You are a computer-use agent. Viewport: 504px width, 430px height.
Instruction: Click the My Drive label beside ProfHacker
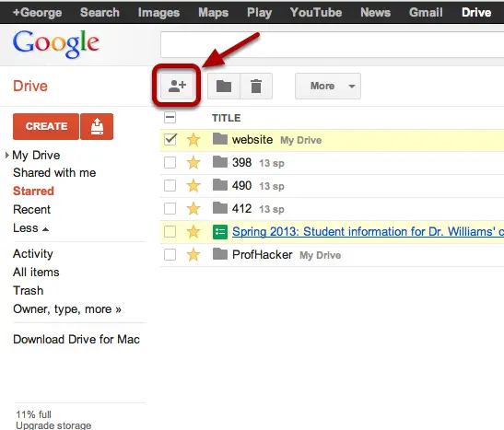320,255
